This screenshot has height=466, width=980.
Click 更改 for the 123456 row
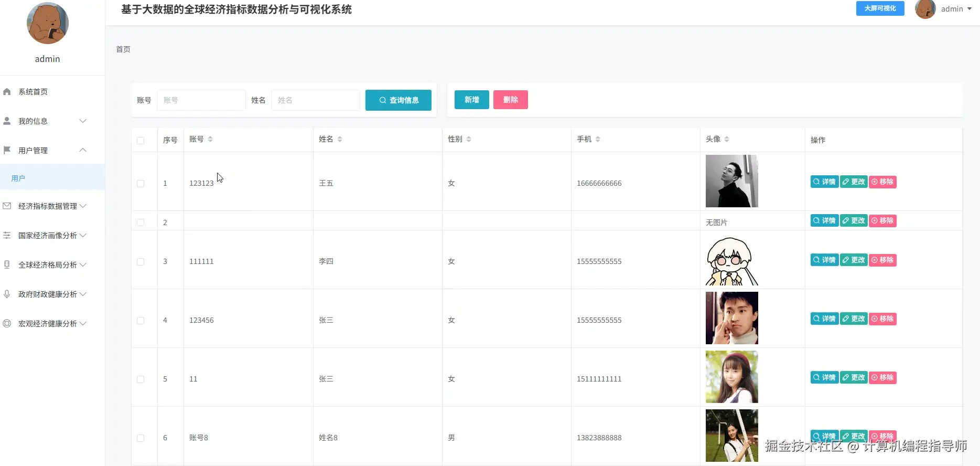point(854,319)
